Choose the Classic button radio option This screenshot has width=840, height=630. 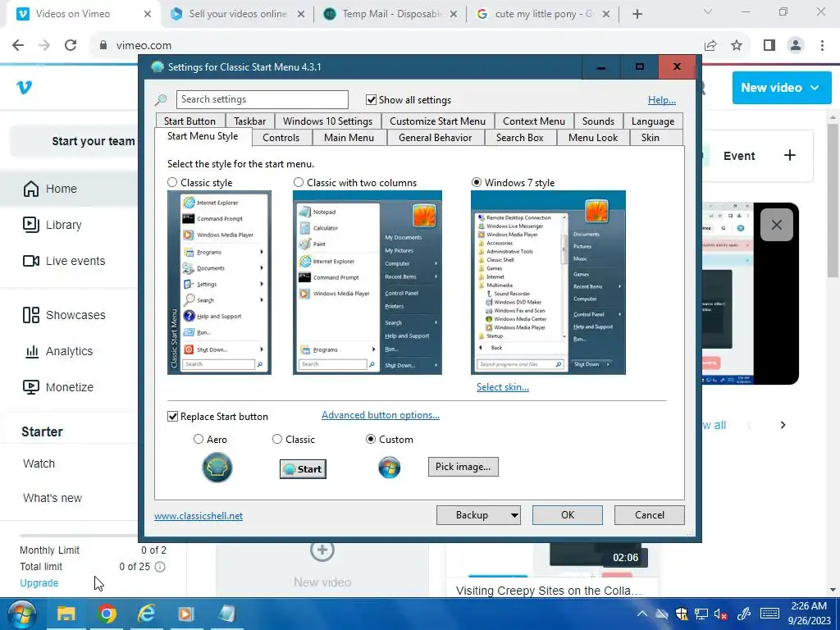[277, 439]
